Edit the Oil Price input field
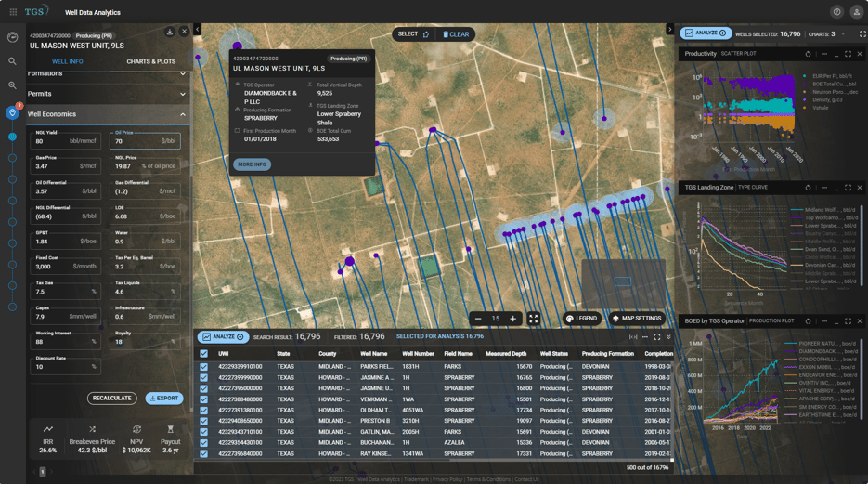868x484 pixels. point(145,141)
